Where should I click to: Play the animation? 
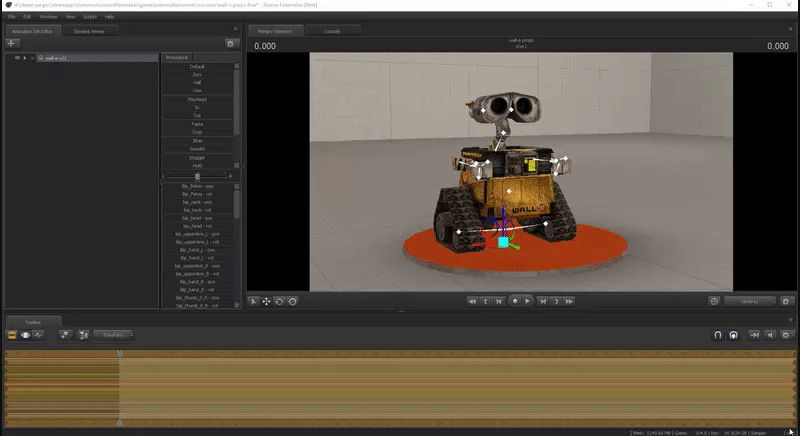528,301
